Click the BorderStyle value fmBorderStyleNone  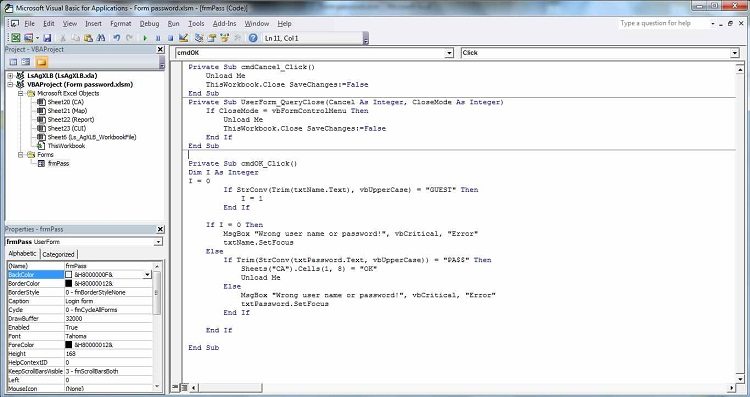pyautogui.click(x=108, y=292)
